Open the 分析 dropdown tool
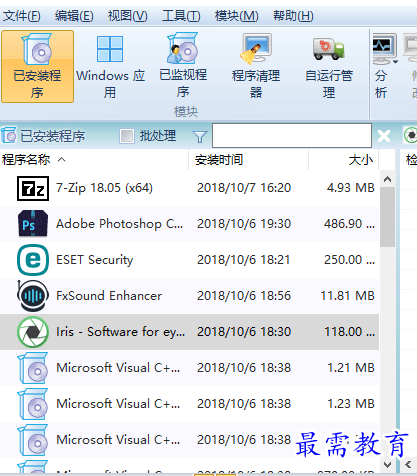The height and width of the screenshot is (476, 417). point(385,66)
